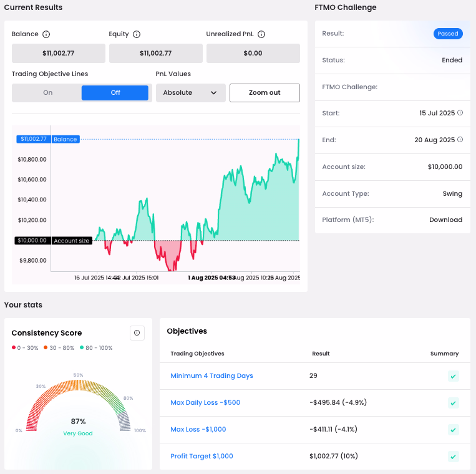Open the Max Loss -$1,000 objective
Screen dimensions: 476x474
(x=198, y=429)
